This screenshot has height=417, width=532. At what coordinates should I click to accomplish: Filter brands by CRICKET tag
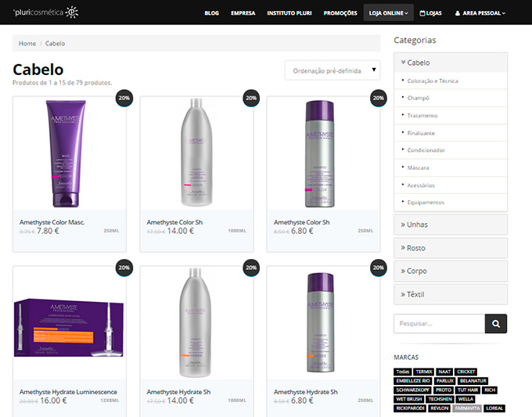click(465, 372)
